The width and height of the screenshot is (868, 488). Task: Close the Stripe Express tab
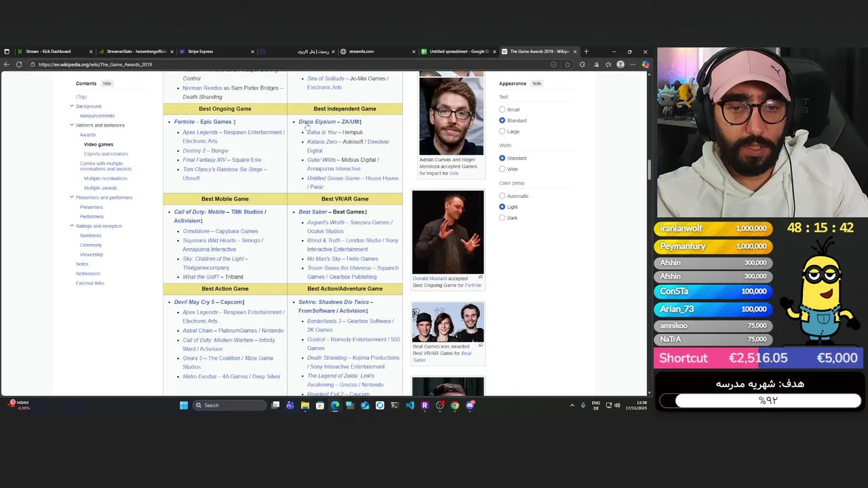tap(252, 52)
